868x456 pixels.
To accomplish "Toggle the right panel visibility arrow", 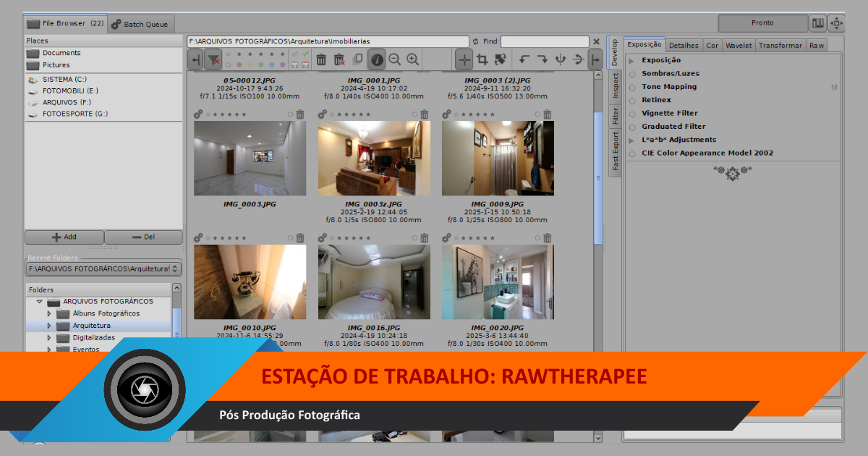I will [x=595, y=60].
